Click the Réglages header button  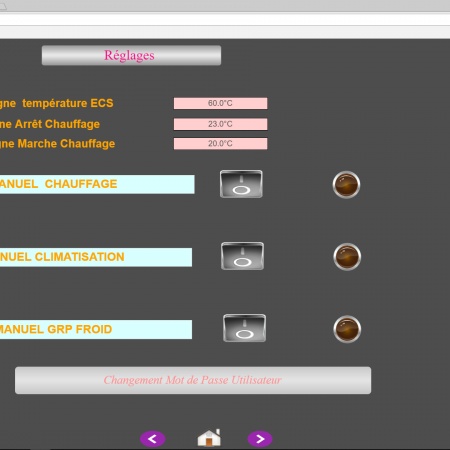coord(131,55)
